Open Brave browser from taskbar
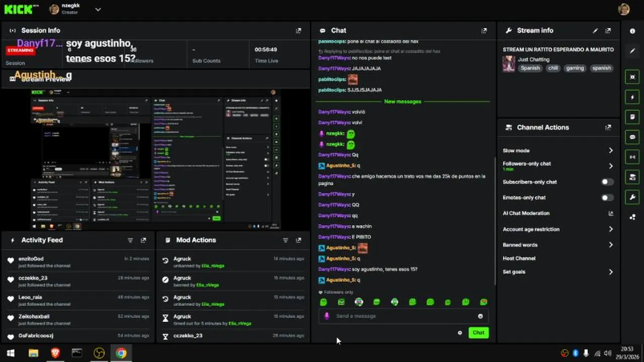The image size is (644, 362). pyautogui.click(x=55, y=353)
